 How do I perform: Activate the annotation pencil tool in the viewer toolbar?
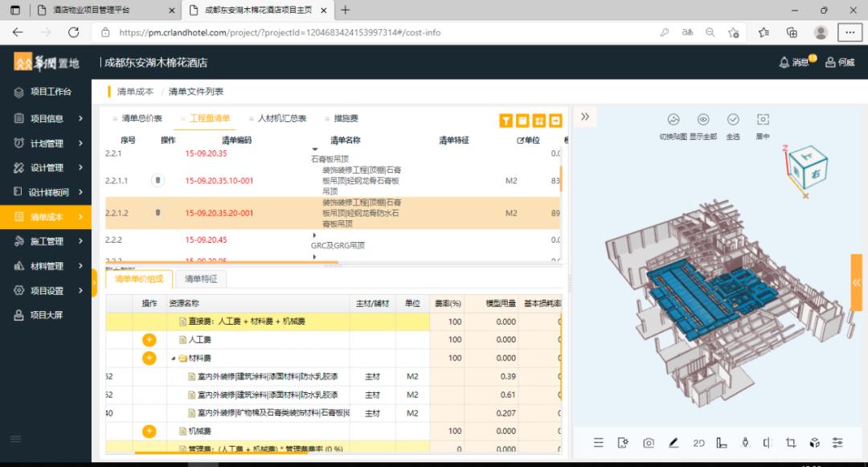673,443
